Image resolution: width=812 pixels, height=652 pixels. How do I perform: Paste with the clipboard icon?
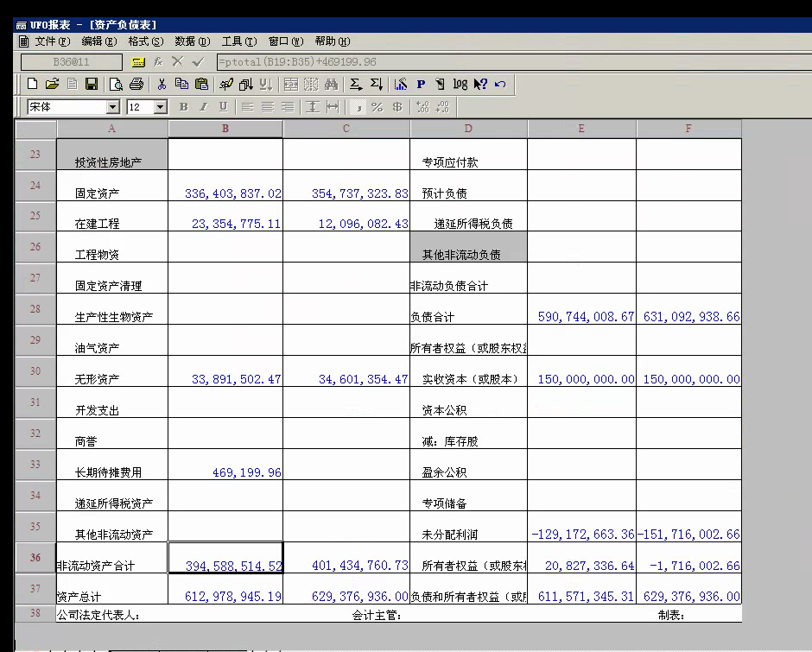pos(201,84)
